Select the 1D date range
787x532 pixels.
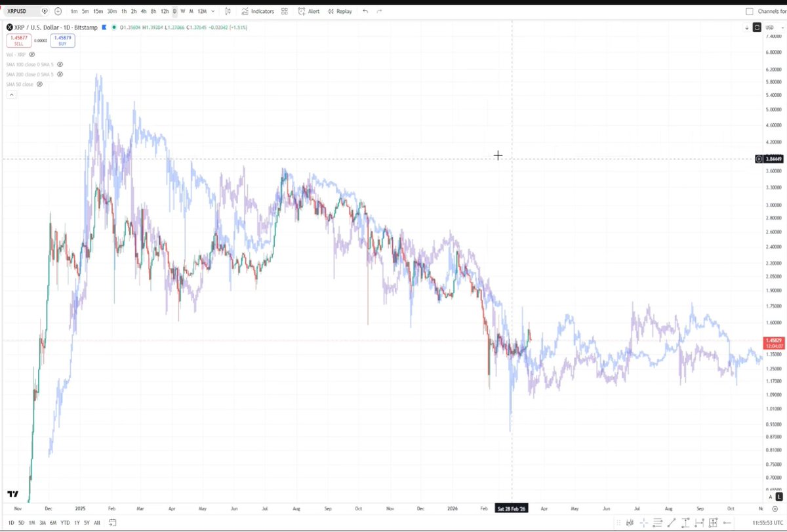click(x=11, y=523)
